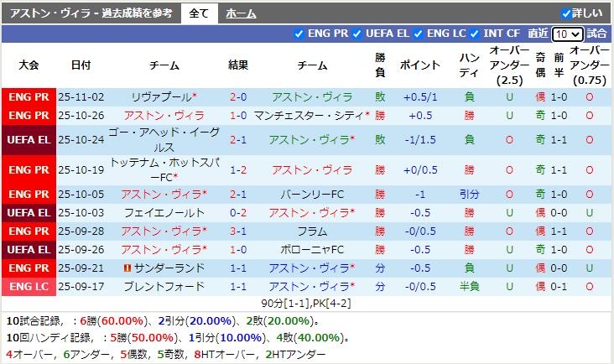Click the UEFA EL badge in the ボローニャFC row

(x=29, y=249)
